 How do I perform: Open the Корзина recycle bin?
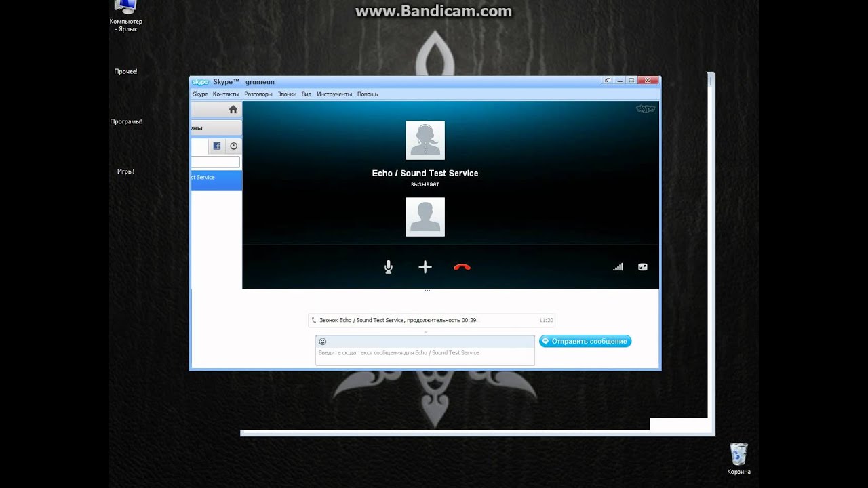[738, 459]
